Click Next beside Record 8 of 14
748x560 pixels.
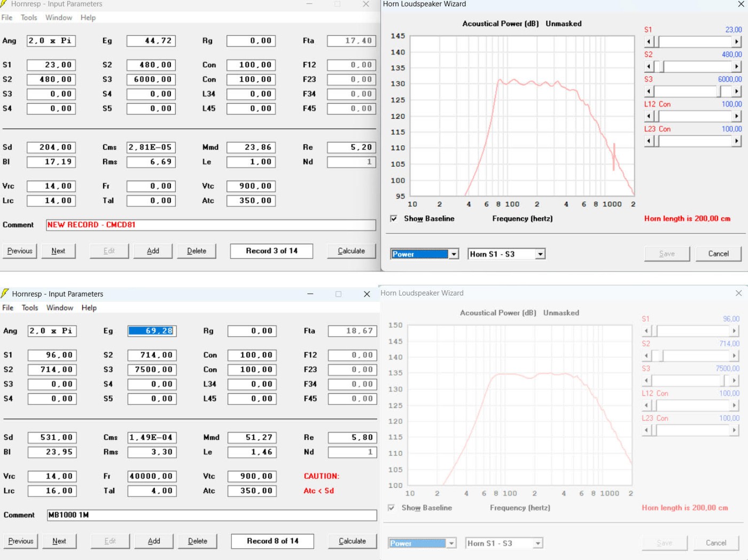(59, 541)
